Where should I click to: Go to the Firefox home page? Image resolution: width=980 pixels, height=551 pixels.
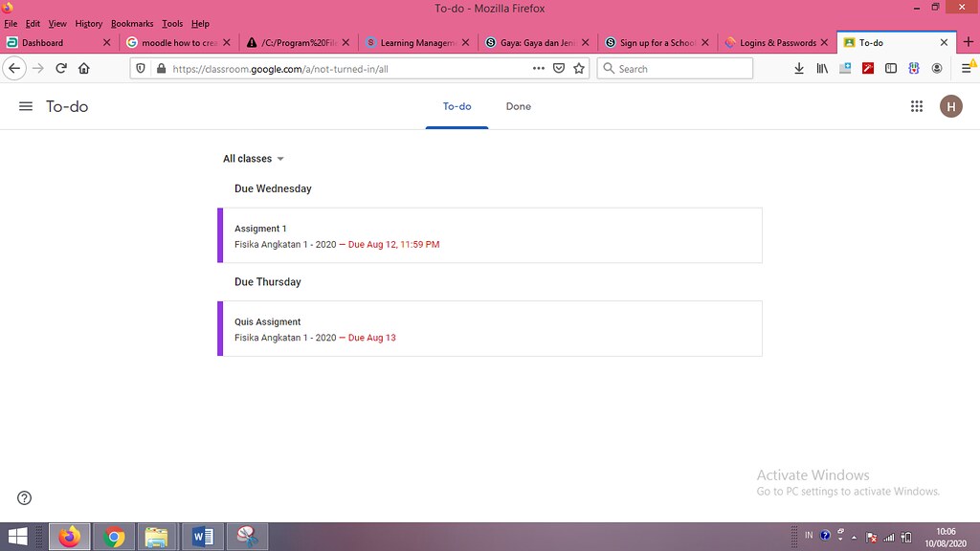(84, 69)
